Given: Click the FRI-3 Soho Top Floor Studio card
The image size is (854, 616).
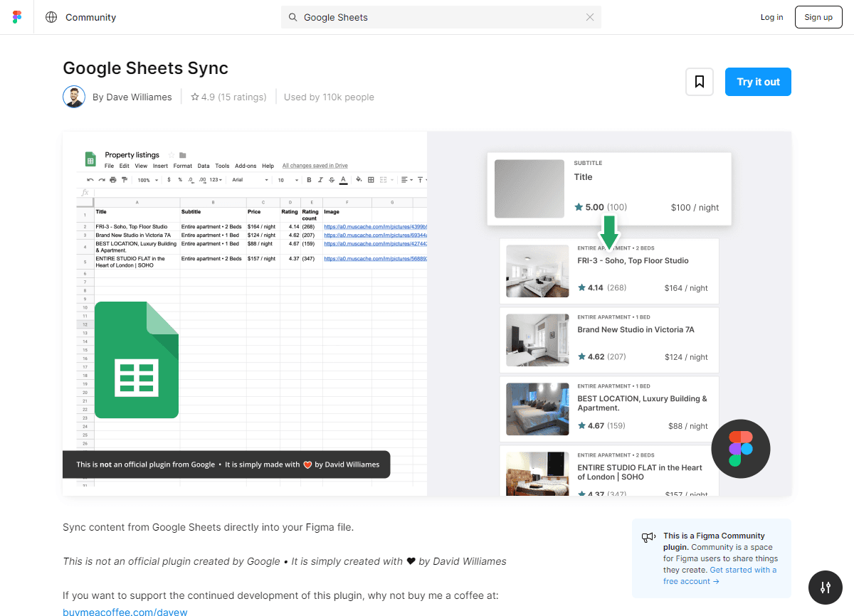Looking at the screenshot, I should click(609, 270).
